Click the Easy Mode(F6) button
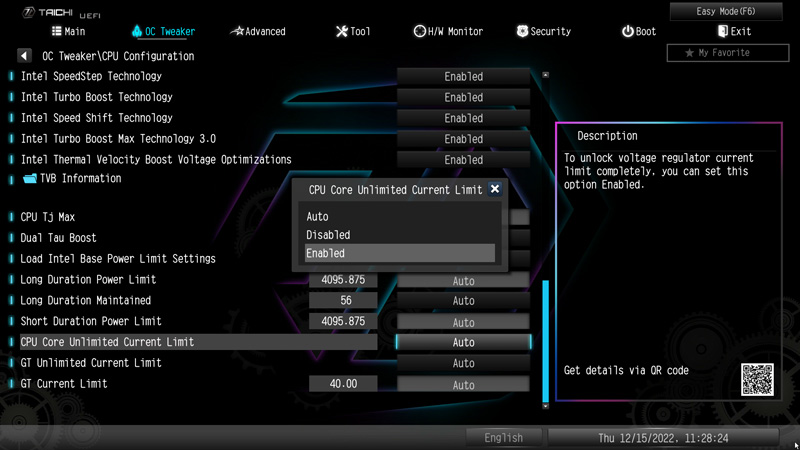Viewport: 800px width, 450px height. click(x=726, y=11)
